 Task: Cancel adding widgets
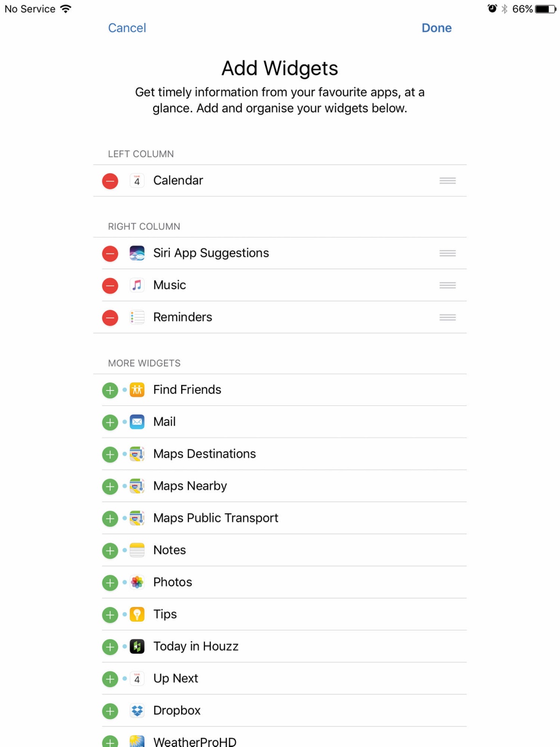pos(127,28)
